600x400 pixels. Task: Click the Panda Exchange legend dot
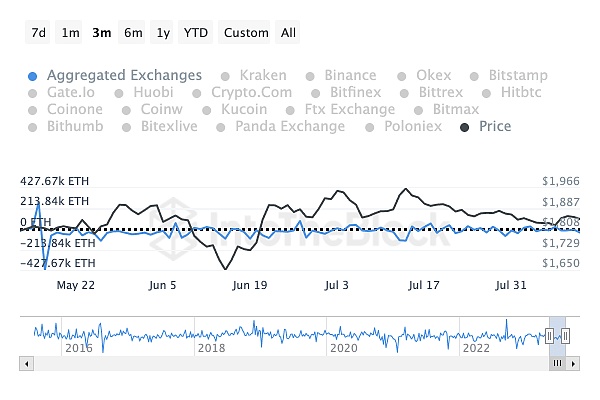(x=223, y=126)
